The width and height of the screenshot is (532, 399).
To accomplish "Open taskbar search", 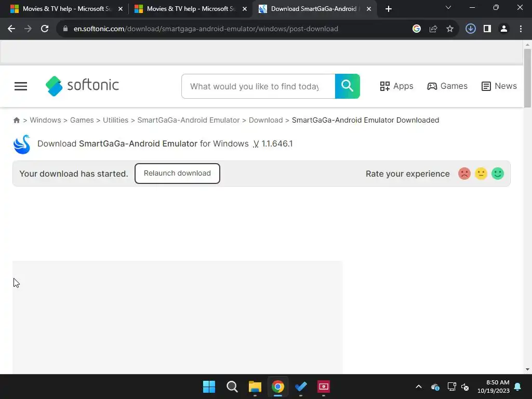I will (x=232, y=387).
